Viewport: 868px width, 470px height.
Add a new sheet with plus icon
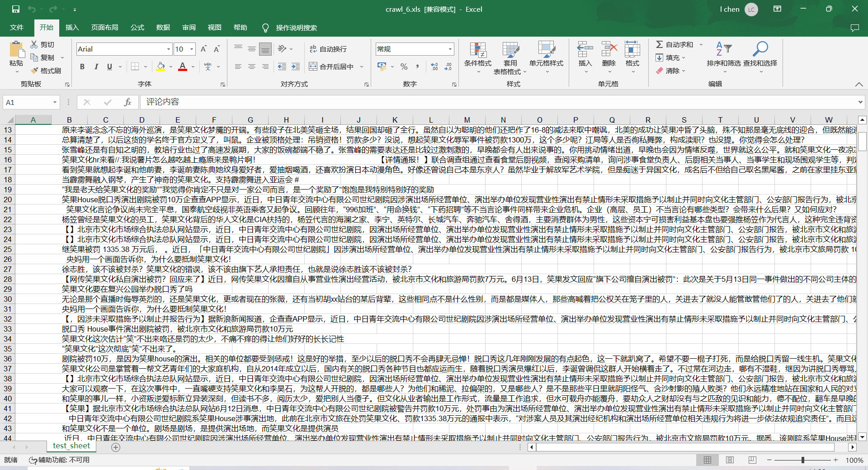[116, 447]
